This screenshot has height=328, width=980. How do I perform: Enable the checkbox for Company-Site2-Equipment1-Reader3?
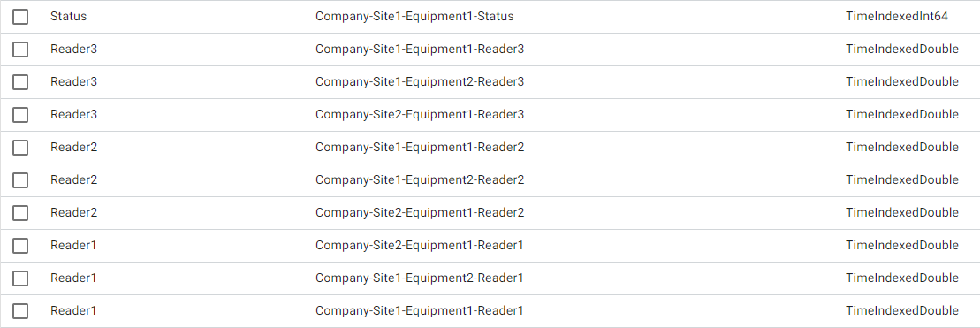pyautogui.click(x=20, y=115)
